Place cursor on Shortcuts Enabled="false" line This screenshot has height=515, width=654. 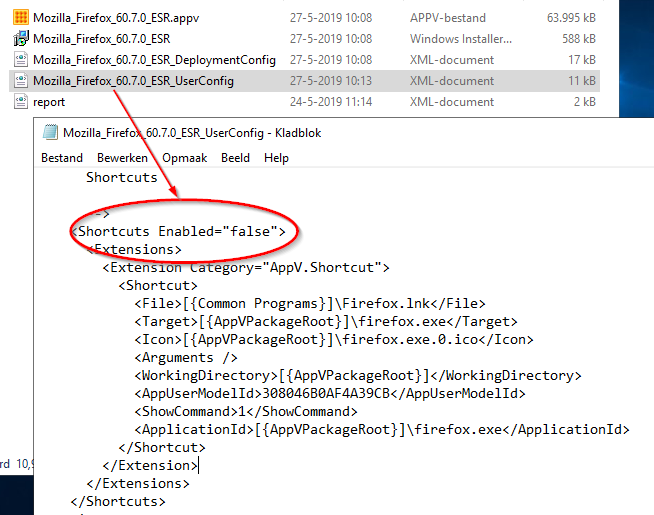(x=180, y=231)
